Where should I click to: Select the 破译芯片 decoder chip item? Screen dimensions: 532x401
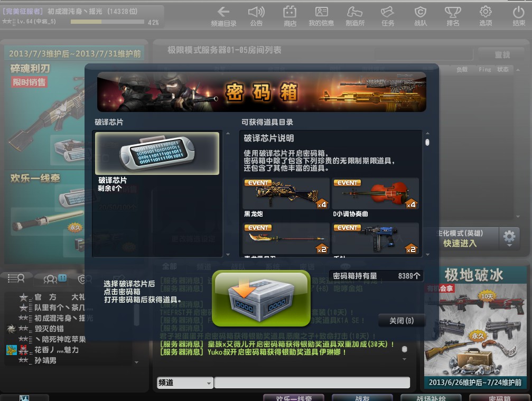pyautogui.click(x=157, y=153)
